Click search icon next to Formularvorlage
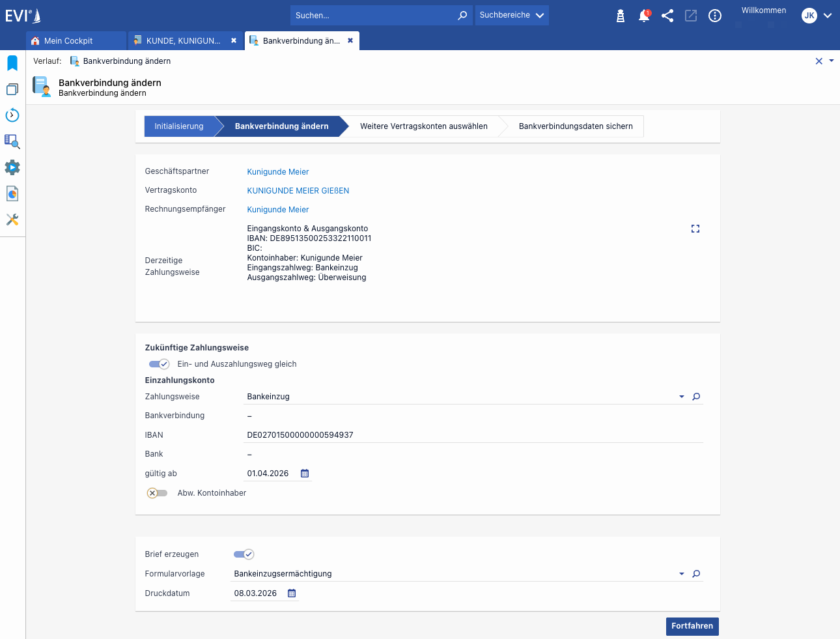 pos(696,574)
